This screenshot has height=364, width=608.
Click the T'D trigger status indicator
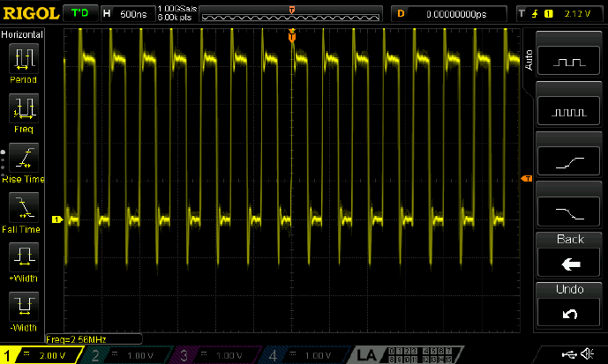point(80,13)
